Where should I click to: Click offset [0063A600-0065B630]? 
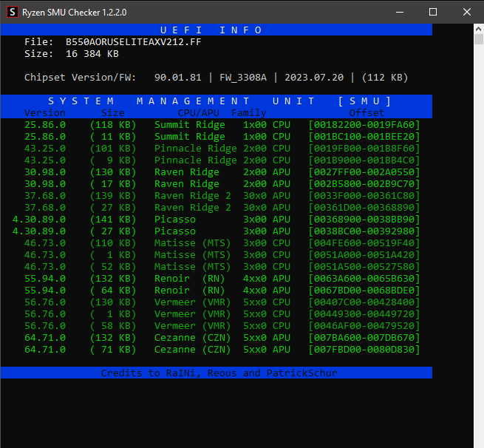pyautogui.click(x=364, y=279)
